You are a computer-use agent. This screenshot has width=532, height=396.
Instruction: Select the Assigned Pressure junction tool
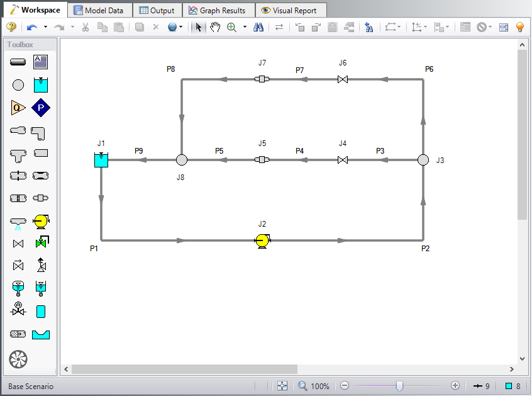click(x=41, y=108)
